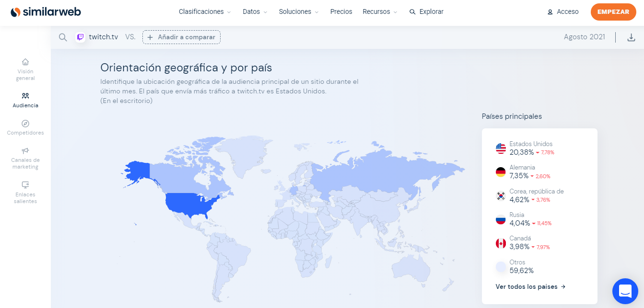Open the Clasificaciones dropdown menu

point(205,11)
